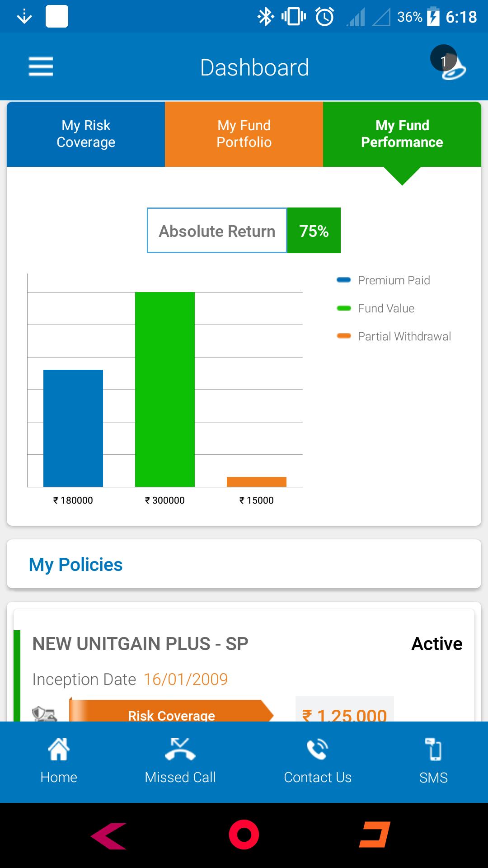
Task: Switch to My Risk Coverage tab
Action: [x=86, y=134]
